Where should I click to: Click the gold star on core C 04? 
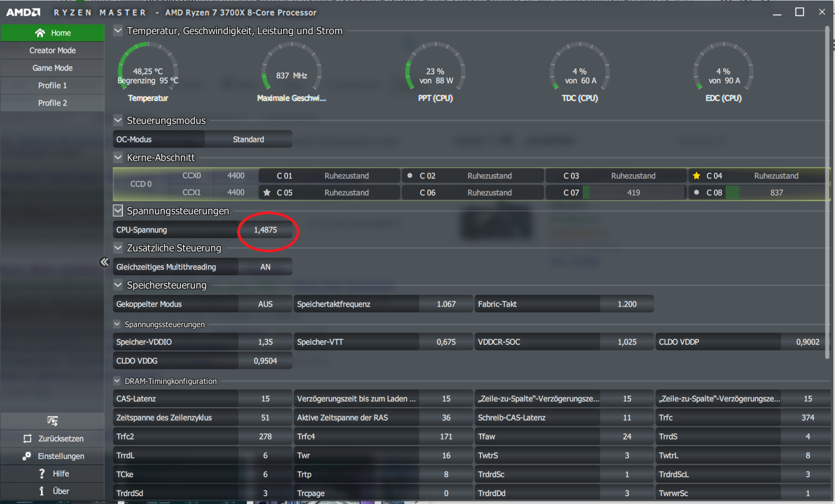(x=696, y=175)
